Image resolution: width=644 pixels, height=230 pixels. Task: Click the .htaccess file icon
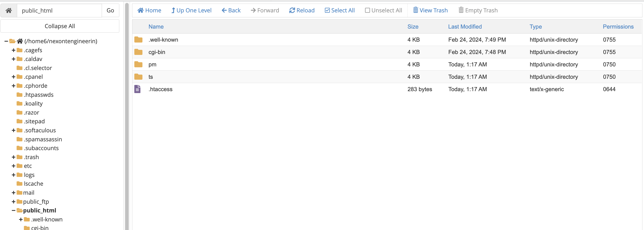(x=137, y=89)
